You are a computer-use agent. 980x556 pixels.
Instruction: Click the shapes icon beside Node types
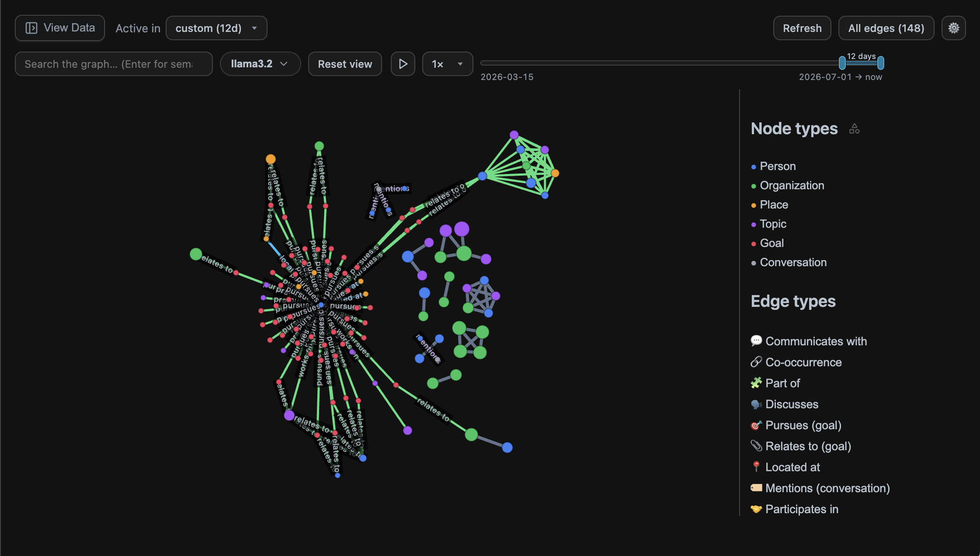[x=854, y=129]
